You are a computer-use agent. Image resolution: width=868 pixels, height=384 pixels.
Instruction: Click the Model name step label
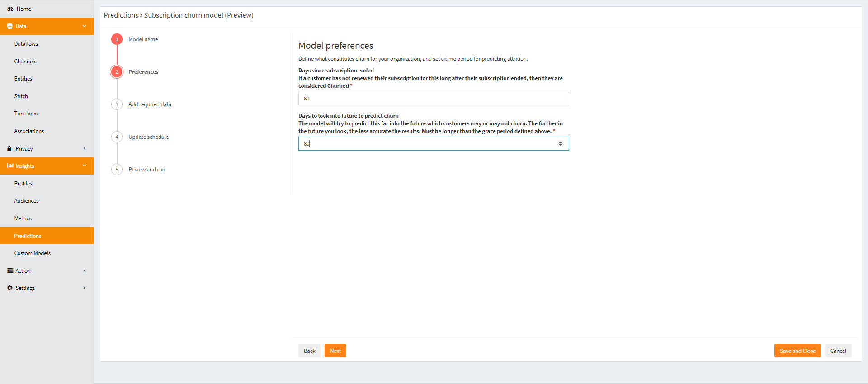coord(143,39)
